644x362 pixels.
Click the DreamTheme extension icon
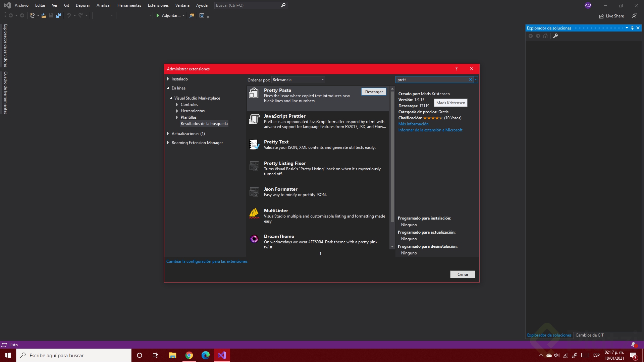pyautogui.click(x=254, y=239)
